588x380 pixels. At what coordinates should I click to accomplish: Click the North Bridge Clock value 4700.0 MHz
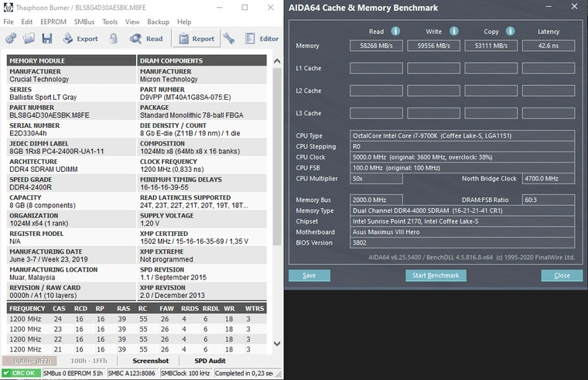tap(549, 179)
